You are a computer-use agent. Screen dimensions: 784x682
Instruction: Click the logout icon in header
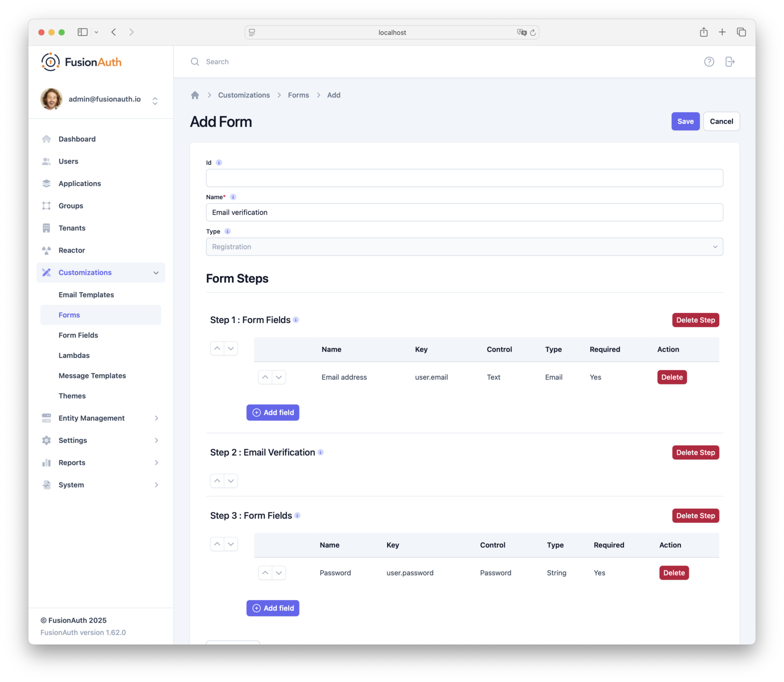point(730,62)
